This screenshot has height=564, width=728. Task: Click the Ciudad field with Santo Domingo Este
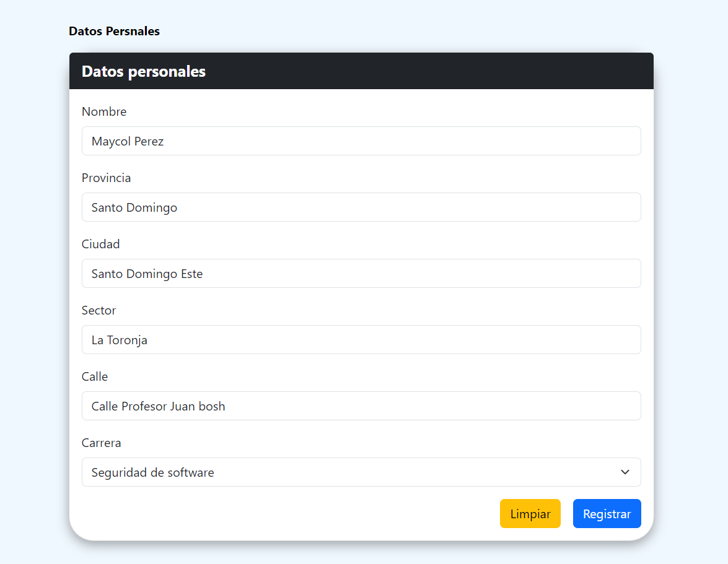(361, 273)
